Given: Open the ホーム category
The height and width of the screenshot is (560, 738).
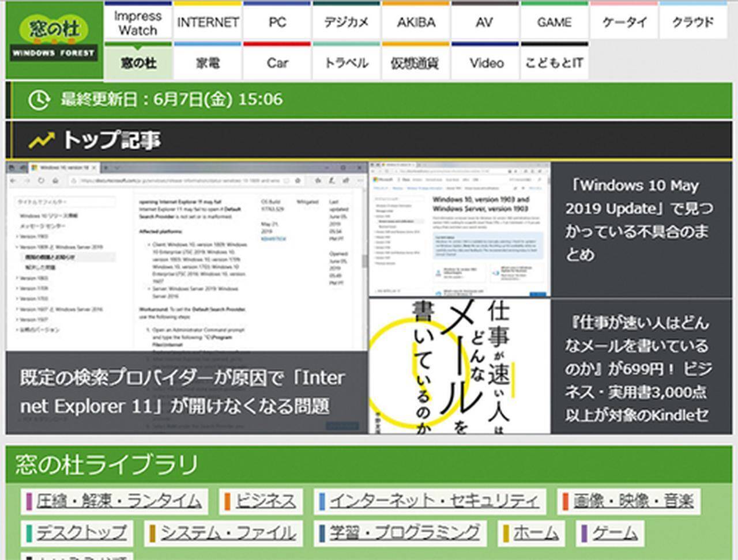Looking at the screenshot, I should 532,532.
